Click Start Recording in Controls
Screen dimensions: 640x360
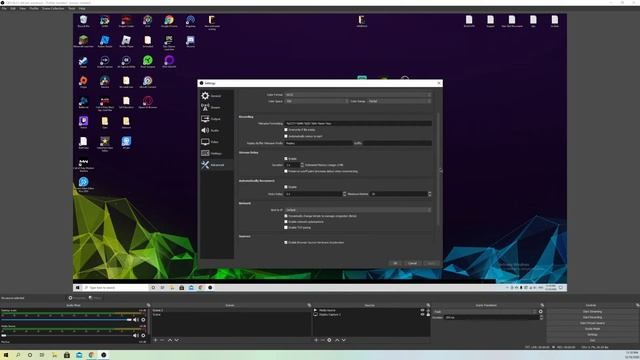[592, 317]
